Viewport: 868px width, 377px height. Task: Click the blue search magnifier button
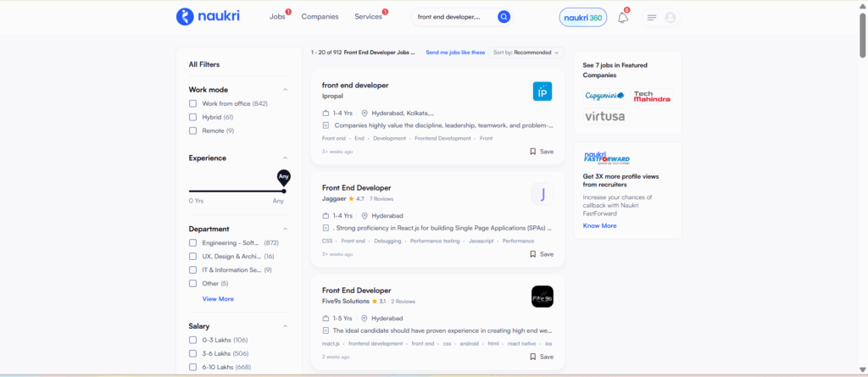[504, 16]
